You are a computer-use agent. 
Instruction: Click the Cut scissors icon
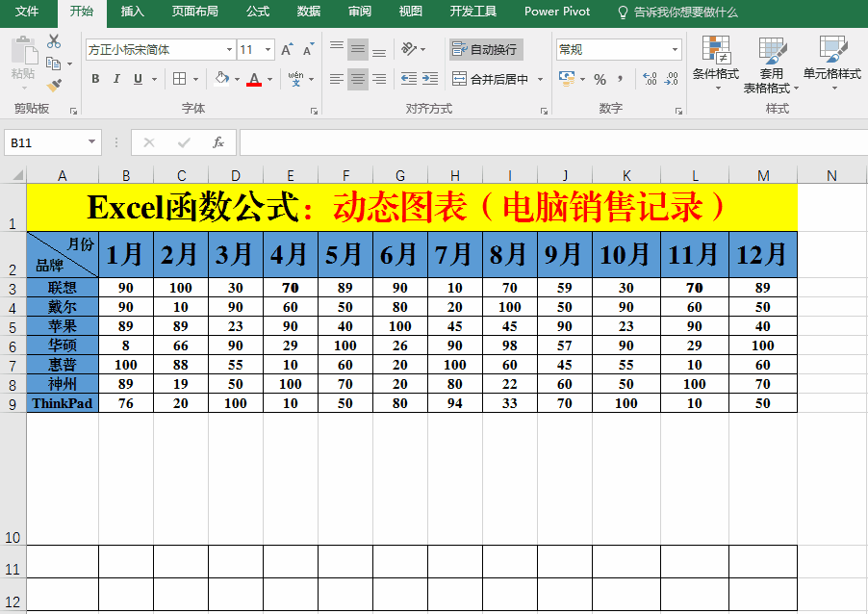point(54,41)
